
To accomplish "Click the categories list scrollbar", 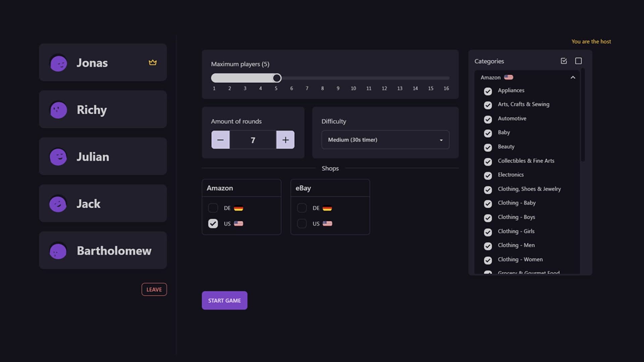I will tap(583, 115).
